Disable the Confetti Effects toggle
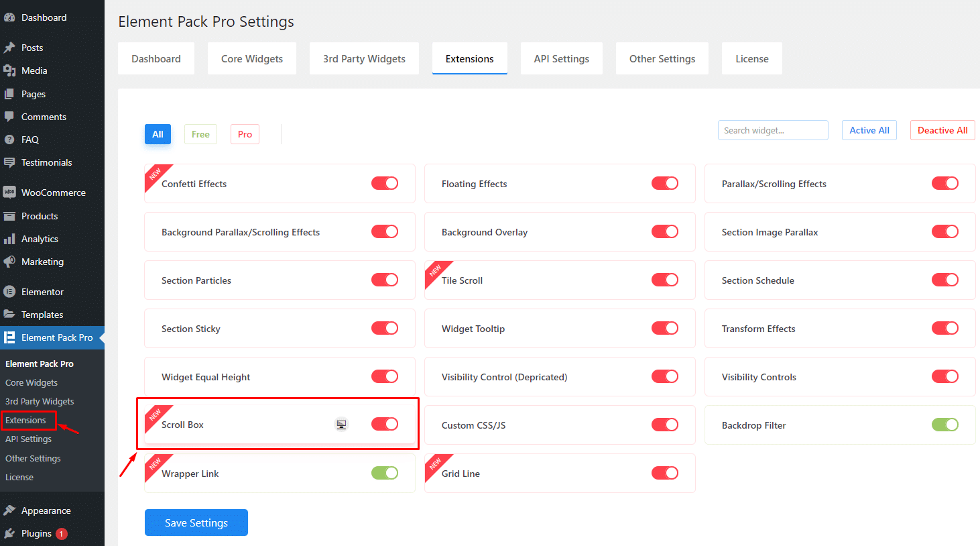 click(385, 183)
